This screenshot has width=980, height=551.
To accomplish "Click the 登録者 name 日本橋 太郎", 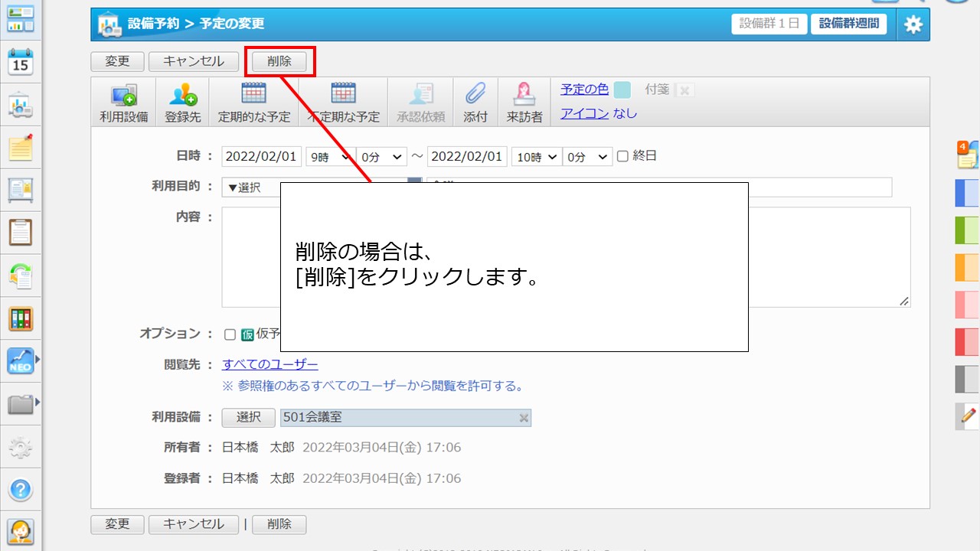I will (x=258, y=478).
